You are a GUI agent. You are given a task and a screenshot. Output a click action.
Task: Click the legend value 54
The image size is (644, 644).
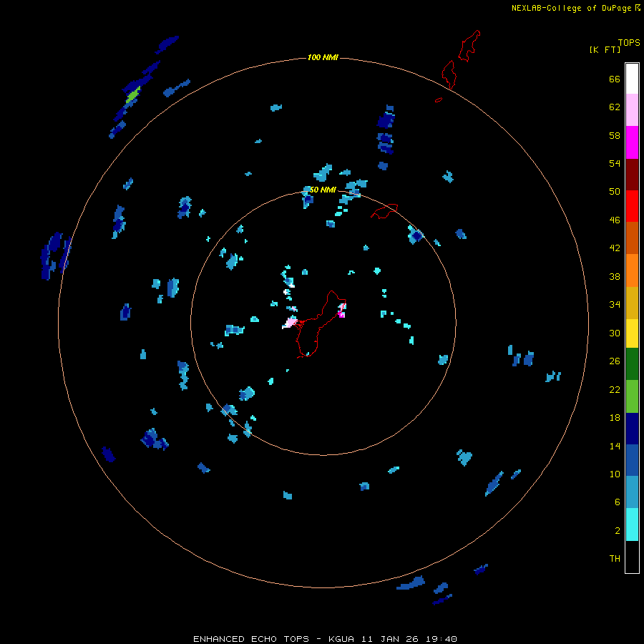coord(615,163)
